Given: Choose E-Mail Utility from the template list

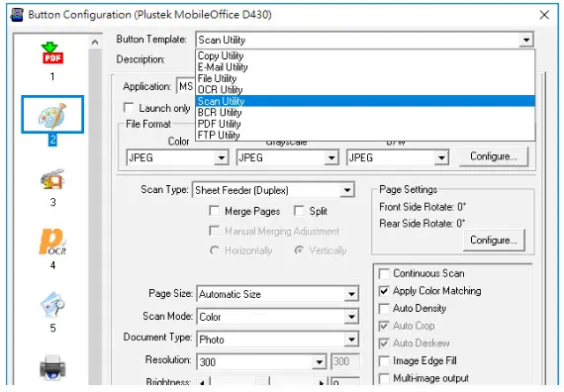Looking at the screenshot, I should [365, 67].
